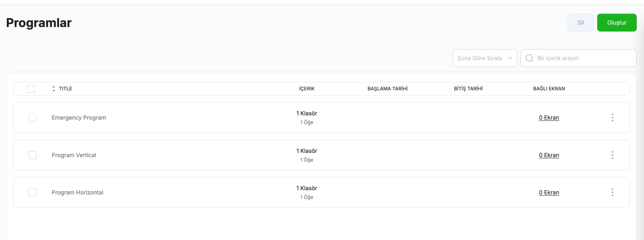Click the Oluştur button
Image resolution: width=644 pixels, height=240 pixels.
pos(617,23)
